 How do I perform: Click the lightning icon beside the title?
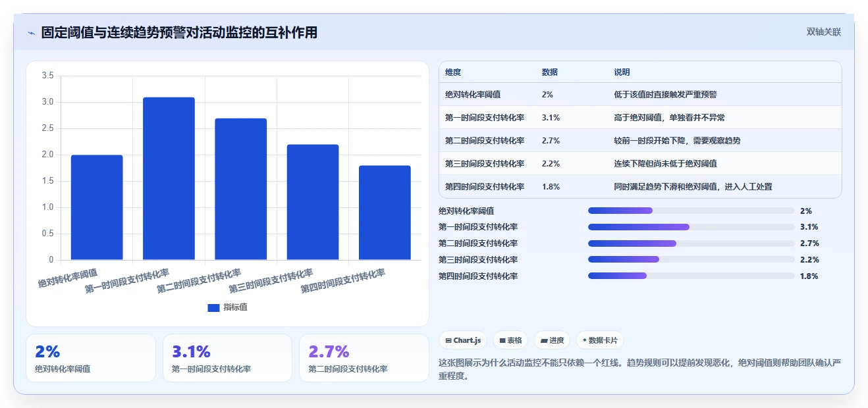(31, 33)
